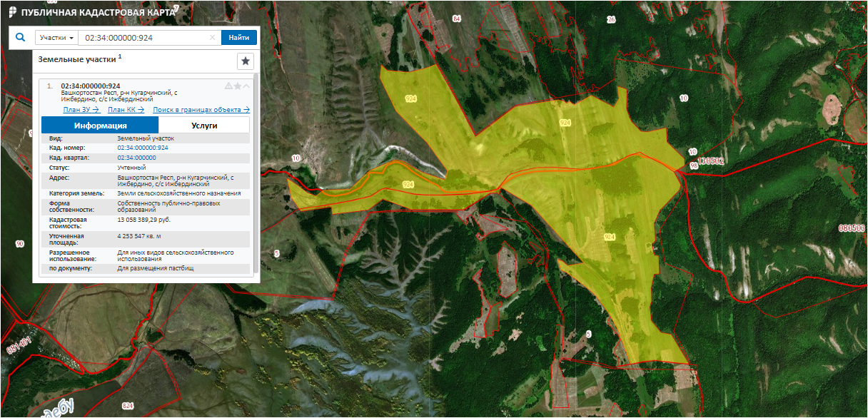Click the 130502 quarter label on the map

point(711,161)
